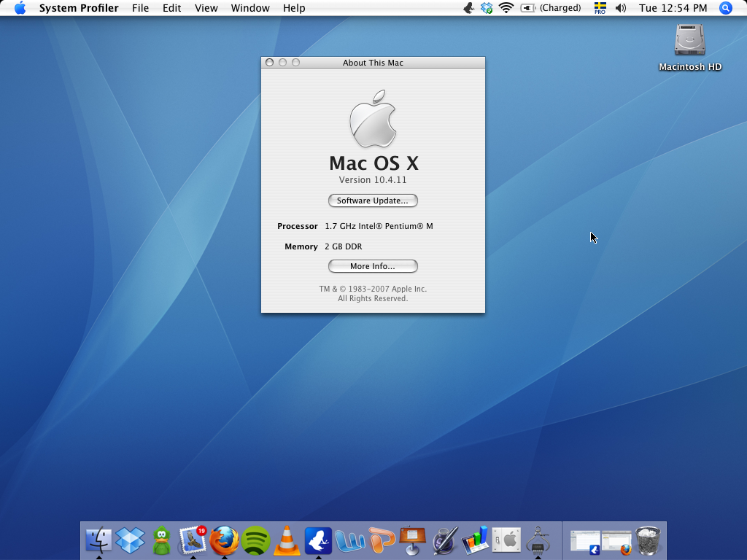Screen dimensions: 747x560
Task: Click the Processor label
Action: tap(298, 226)
